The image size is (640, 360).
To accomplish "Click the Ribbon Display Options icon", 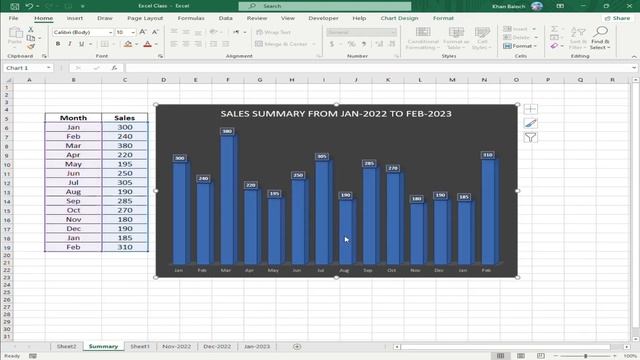I will pos(560,6).
